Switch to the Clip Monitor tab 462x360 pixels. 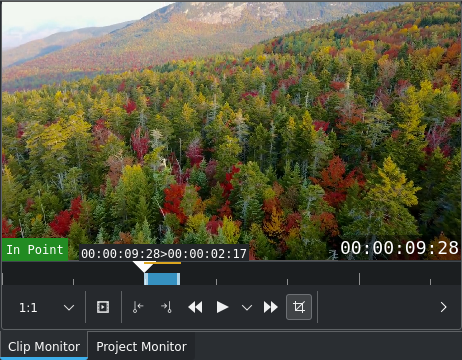(44, 346)
